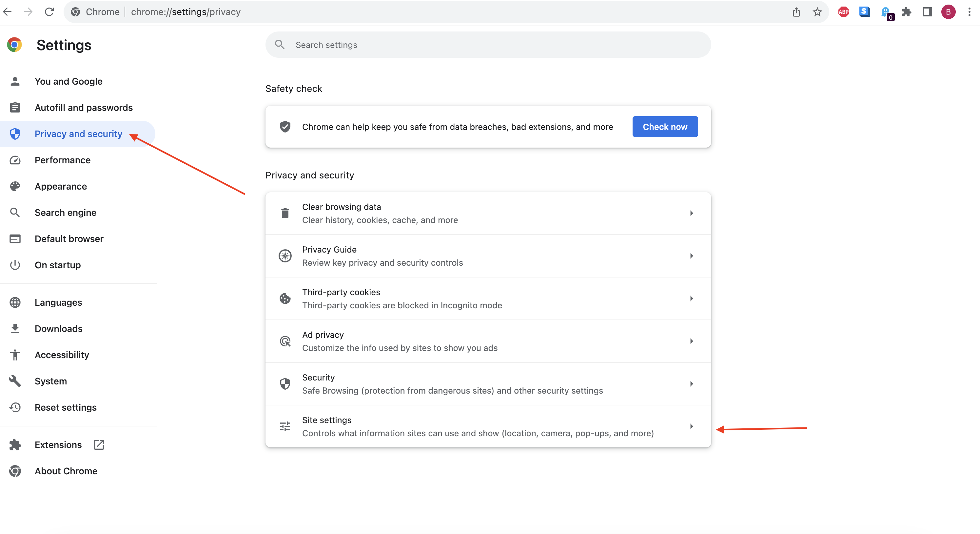Expand the Third-party cookies arrow
Screen dimensions: 980x534
[x=691, y=298]
